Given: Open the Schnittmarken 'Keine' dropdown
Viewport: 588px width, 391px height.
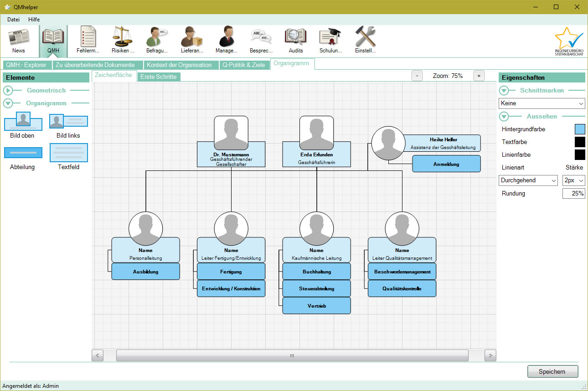Looking at the screenshot, I should 542,103.
